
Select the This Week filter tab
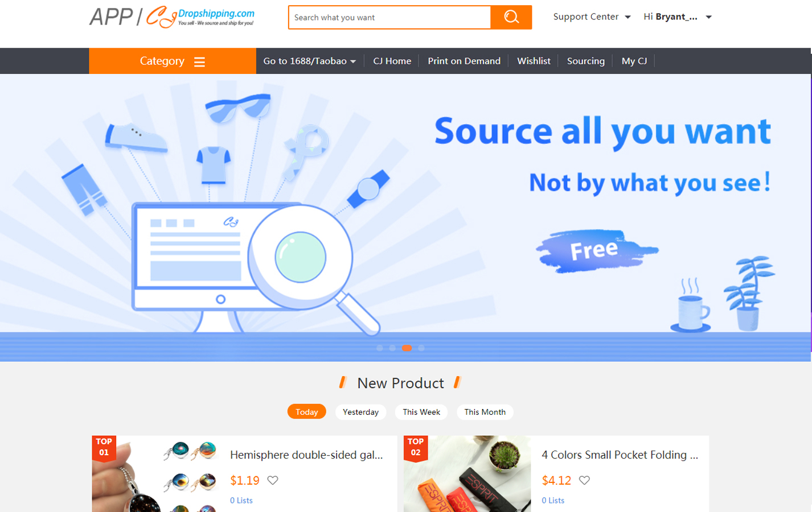[x=421, y=412]
